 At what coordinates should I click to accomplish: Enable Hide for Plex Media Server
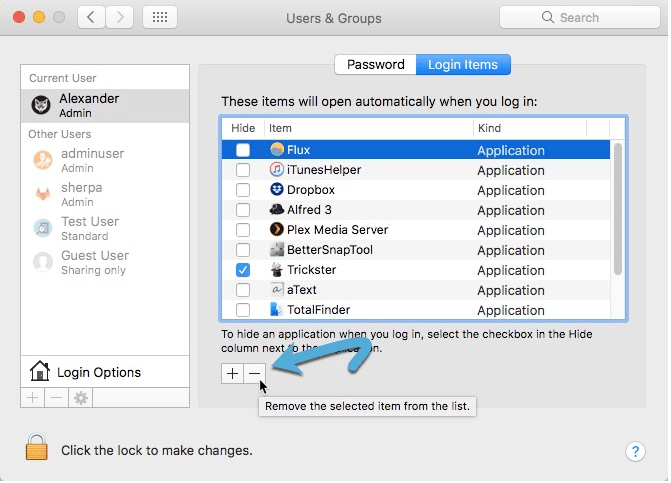(x=243, y=230)
